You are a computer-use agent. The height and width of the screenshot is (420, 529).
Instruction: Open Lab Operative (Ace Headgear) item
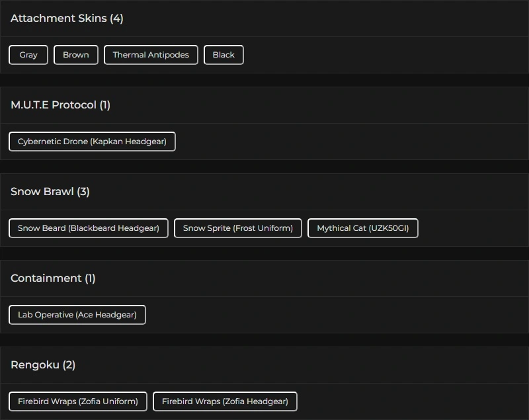[77, 315]
